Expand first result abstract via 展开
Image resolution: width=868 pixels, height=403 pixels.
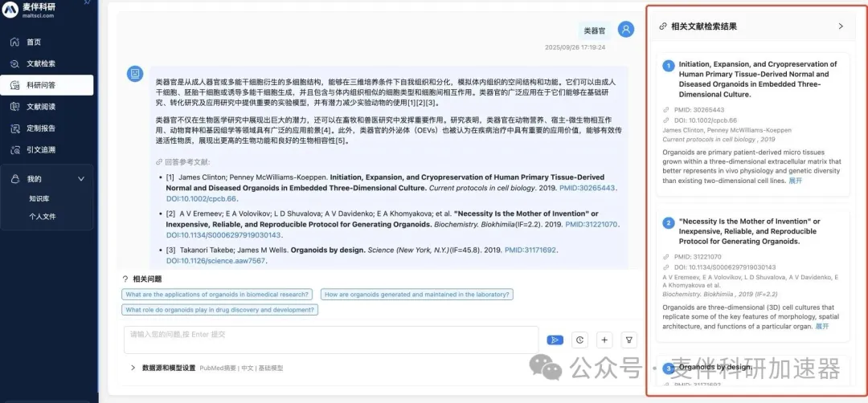pos(795,181)
